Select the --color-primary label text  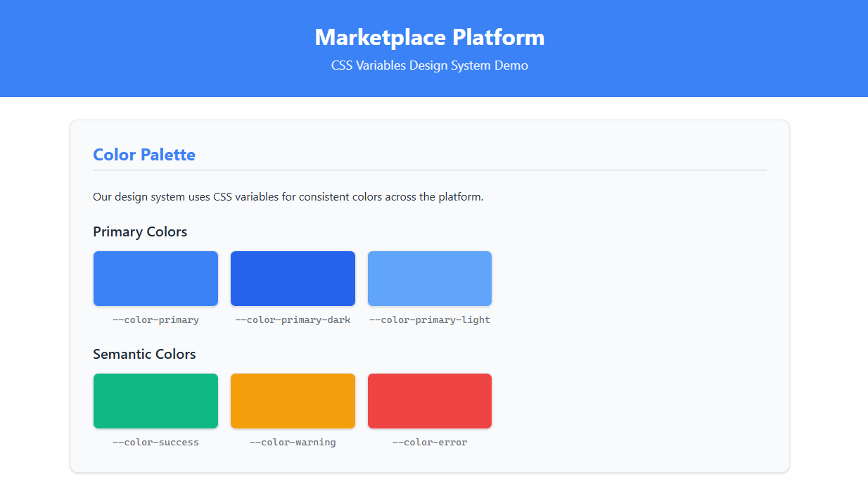(x=155, y=319)
